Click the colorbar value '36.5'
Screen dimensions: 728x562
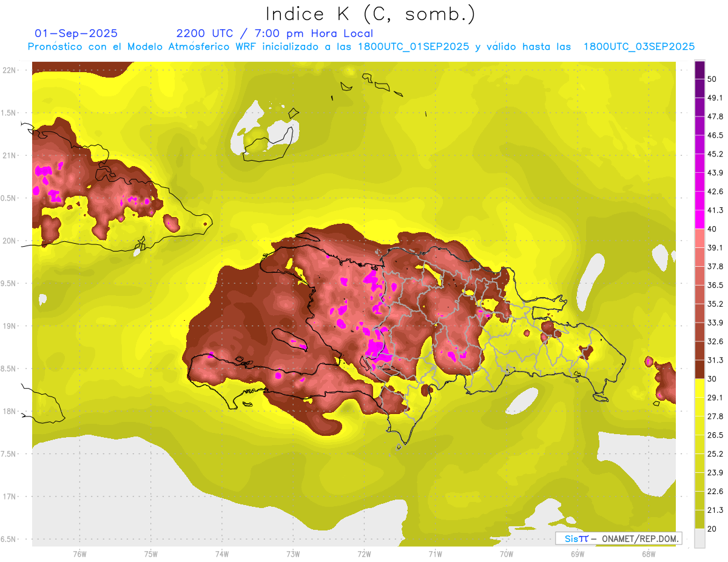pos(715,285)
